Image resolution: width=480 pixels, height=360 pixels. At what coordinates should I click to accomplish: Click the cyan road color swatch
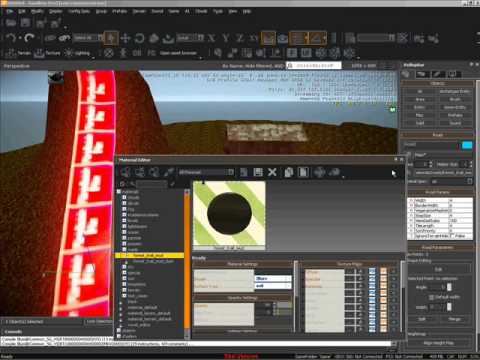[x=467, y=145]
